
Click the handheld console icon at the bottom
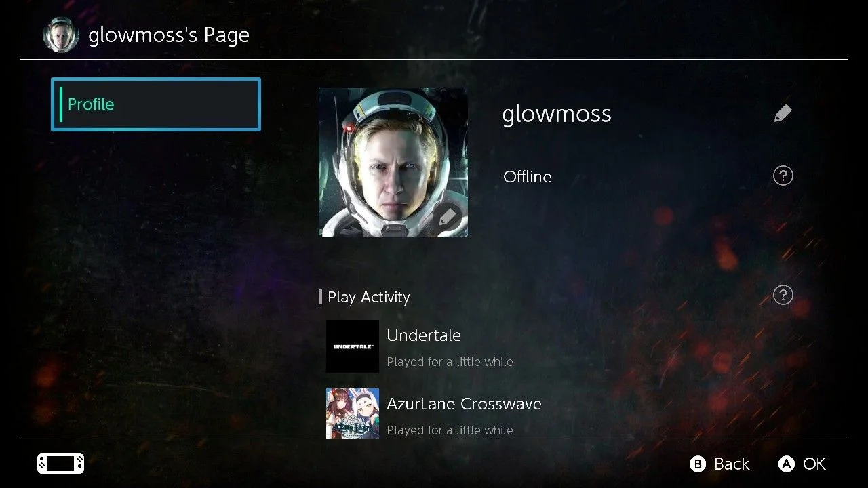coord(61,464)
